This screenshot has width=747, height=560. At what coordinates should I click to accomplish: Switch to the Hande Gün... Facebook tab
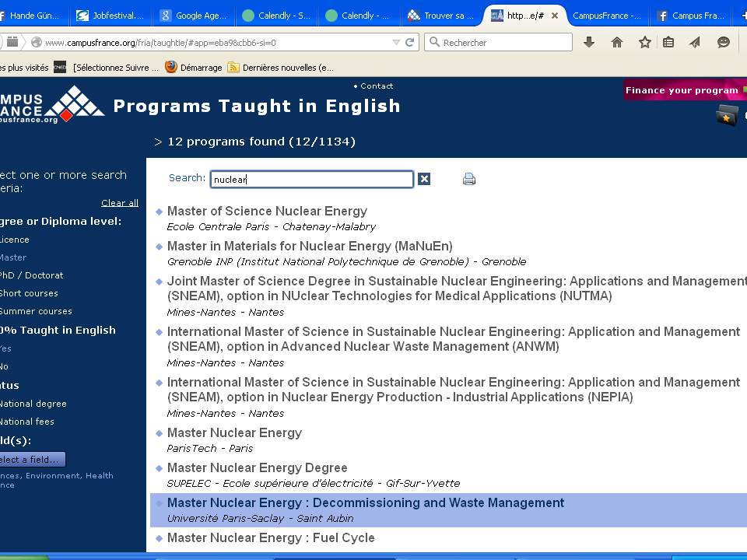click(x=33, y=16)
